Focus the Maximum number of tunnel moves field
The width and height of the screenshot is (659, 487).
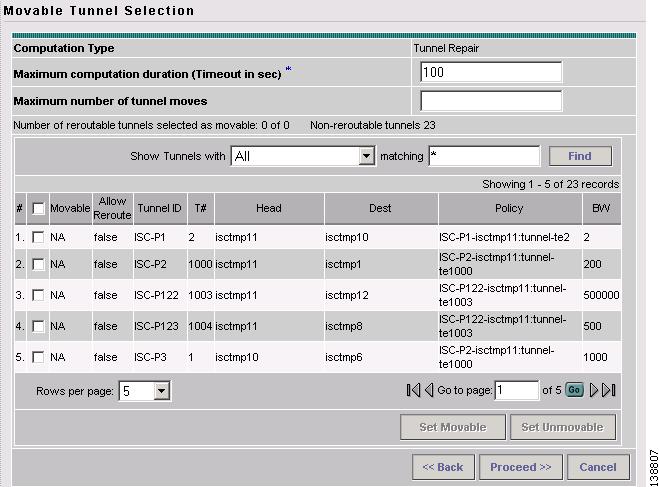tap(491, 101)
